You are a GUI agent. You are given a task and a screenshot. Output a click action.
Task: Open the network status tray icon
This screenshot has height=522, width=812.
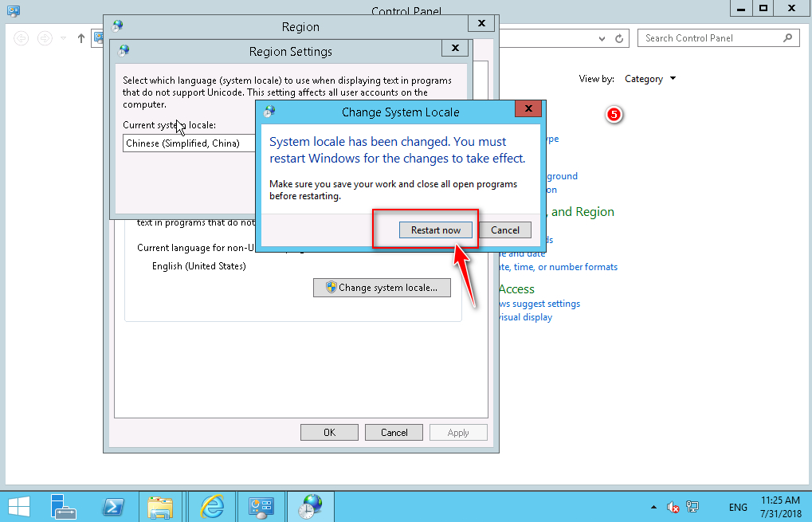692,508
